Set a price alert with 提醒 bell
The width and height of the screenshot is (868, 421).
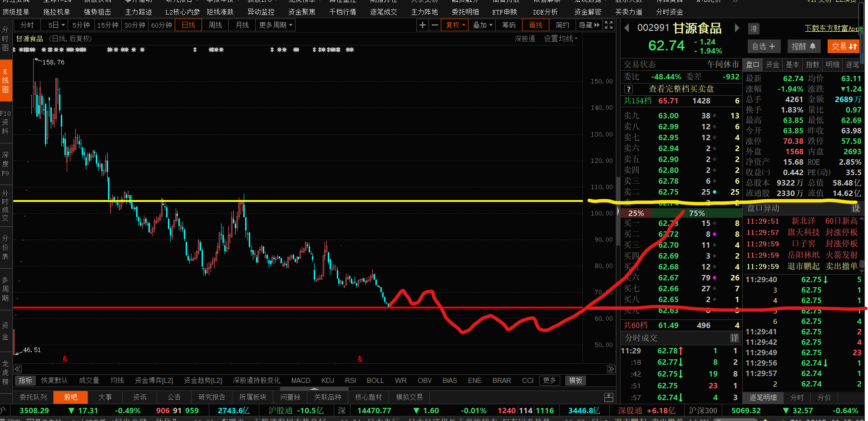804,46
